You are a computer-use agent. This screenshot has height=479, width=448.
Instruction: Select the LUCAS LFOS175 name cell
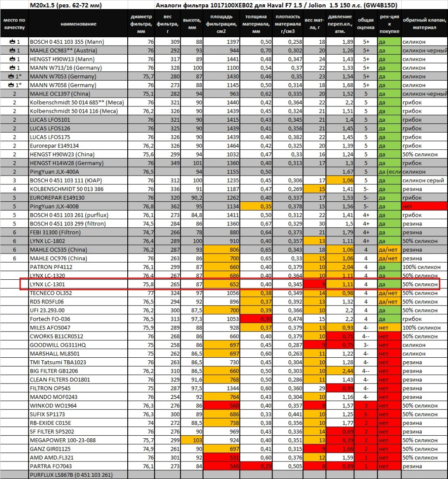tap(78, 137)
